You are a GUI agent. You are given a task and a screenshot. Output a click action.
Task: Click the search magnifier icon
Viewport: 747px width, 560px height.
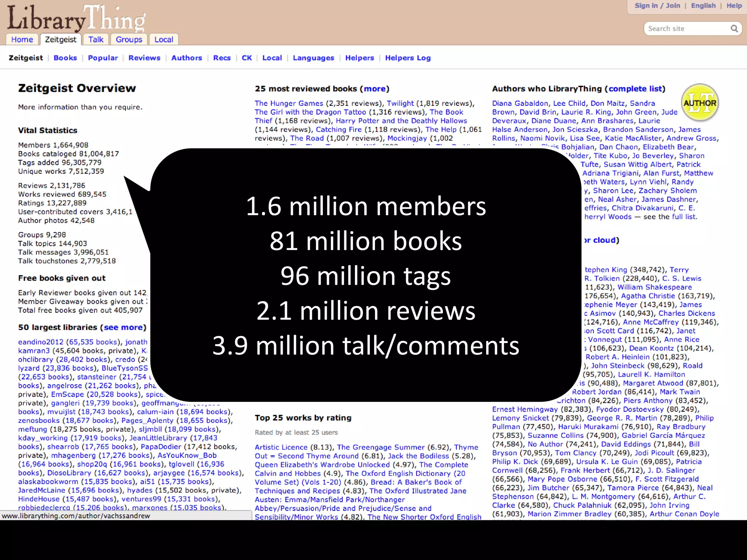coord(734,29)
